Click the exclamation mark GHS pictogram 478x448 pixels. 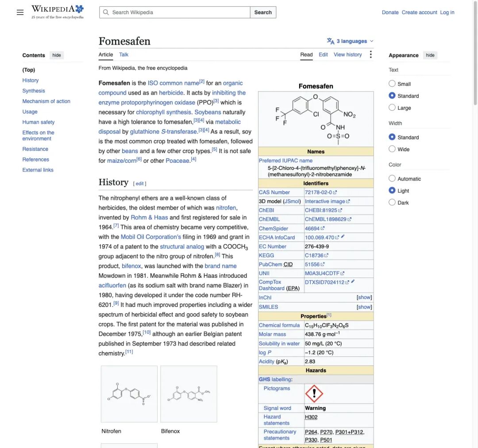point(314,394)
